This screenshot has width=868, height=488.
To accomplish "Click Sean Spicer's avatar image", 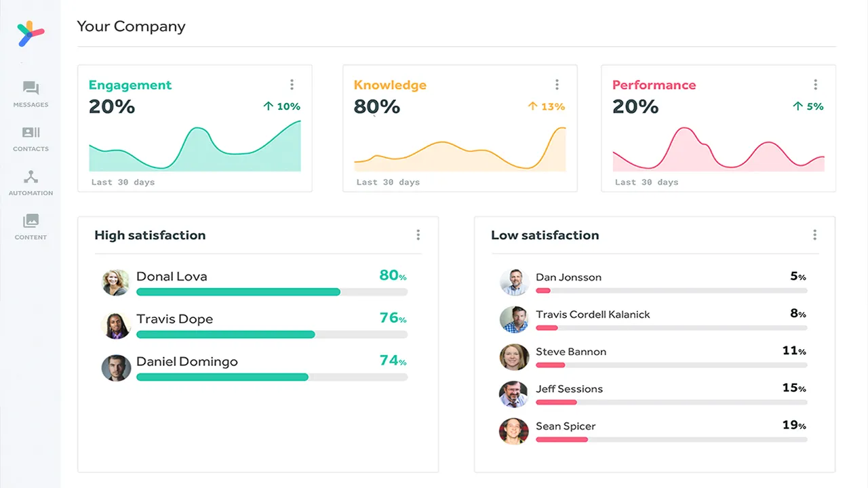I will click(513, 432).
